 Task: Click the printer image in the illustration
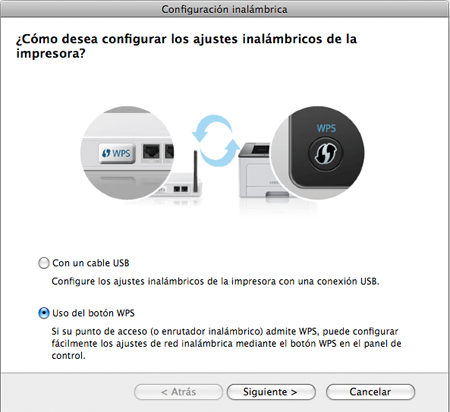(x=257, y=172)
